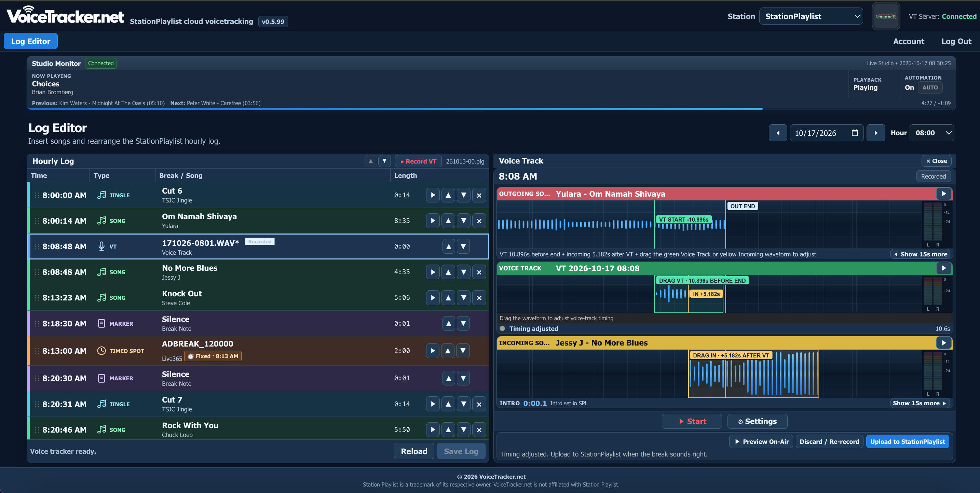Delete Cut 7 jingle row

pos(479,404)
